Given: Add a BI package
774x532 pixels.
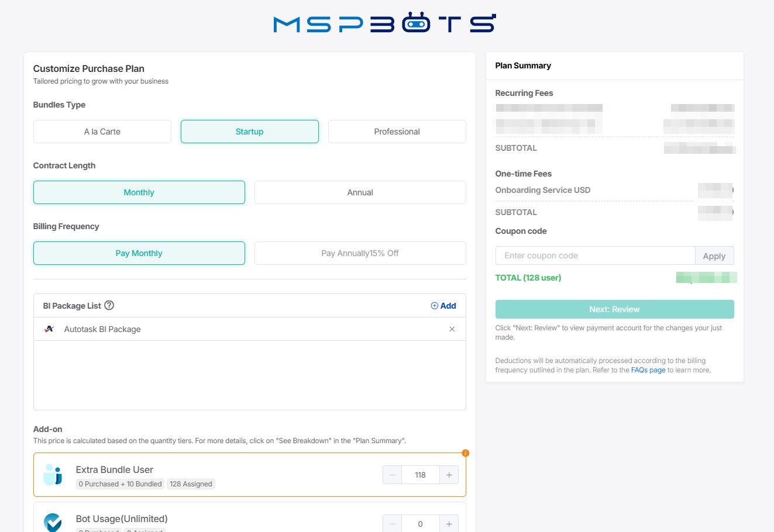Looking at the screenshot, I should pos(443,306).
